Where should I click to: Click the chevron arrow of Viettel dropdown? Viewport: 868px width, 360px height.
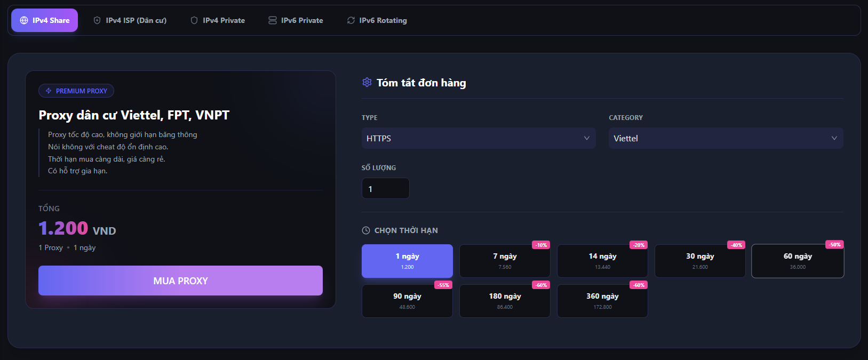(x=834, y=138)
